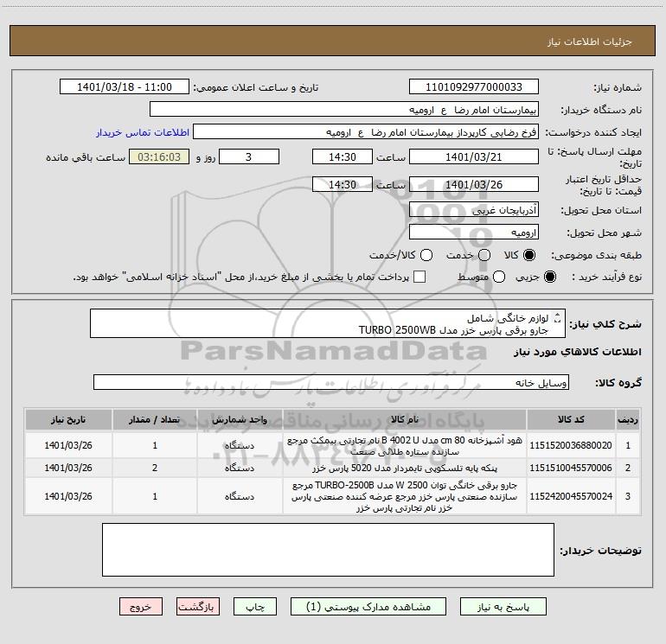Click the 'چاپ' print button

(255, 607)
